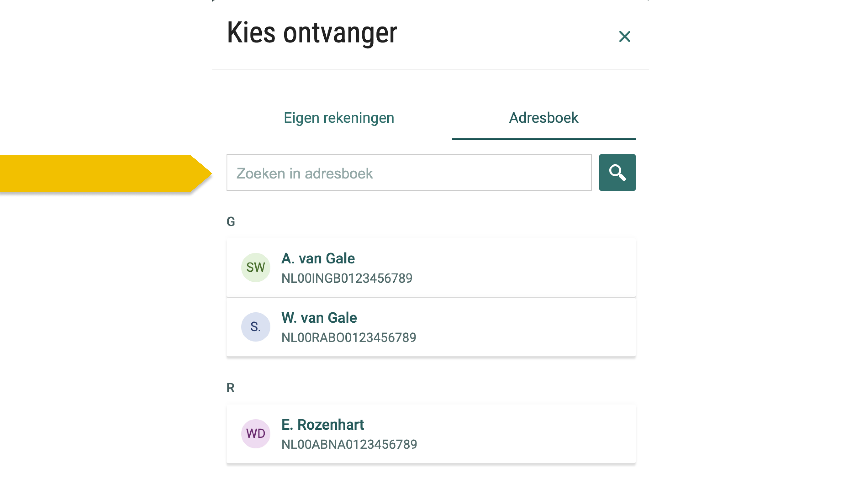Switch to Eigen rekeningen tab
This screenshot has width=868, height=488.
coord(339,118)
